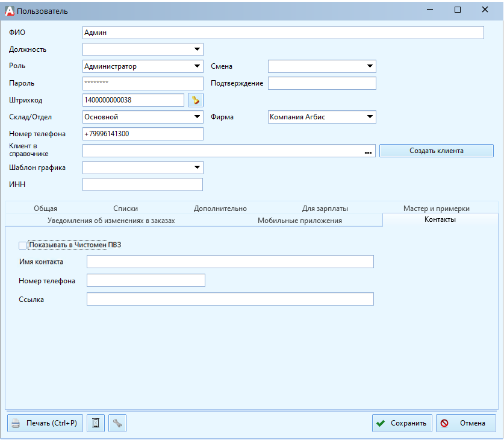The width and height of the screenshot is (504, 440).
Task: Click the Создать клиента button
Action: [436, 151]
